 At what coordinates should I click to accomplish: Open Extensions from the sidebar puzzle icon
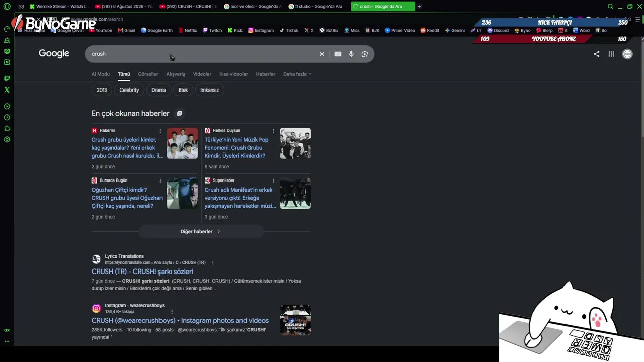pyautogui.click(x=7, y=128)
